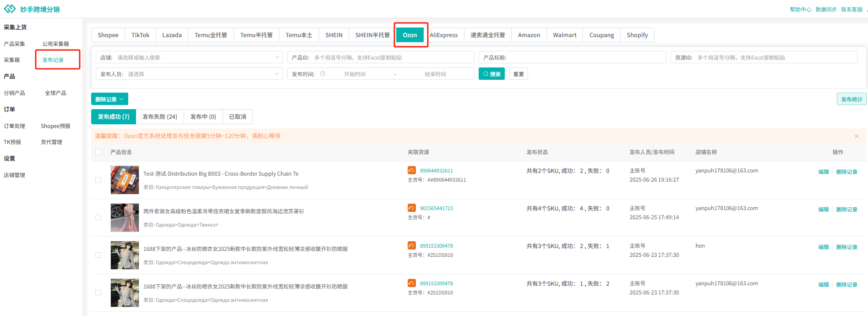Go to 分销产品 in sidebar
Screen dimensions: 868x316
tap(14, 93)
